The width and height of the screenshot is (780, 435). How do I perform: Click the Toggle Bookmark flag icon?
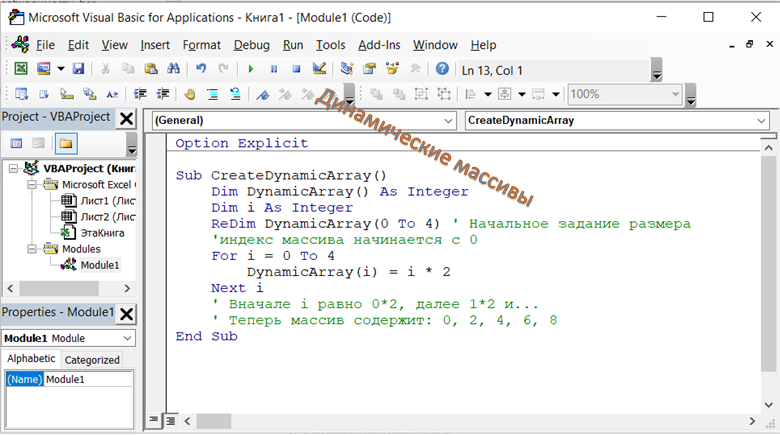point(262,94)
